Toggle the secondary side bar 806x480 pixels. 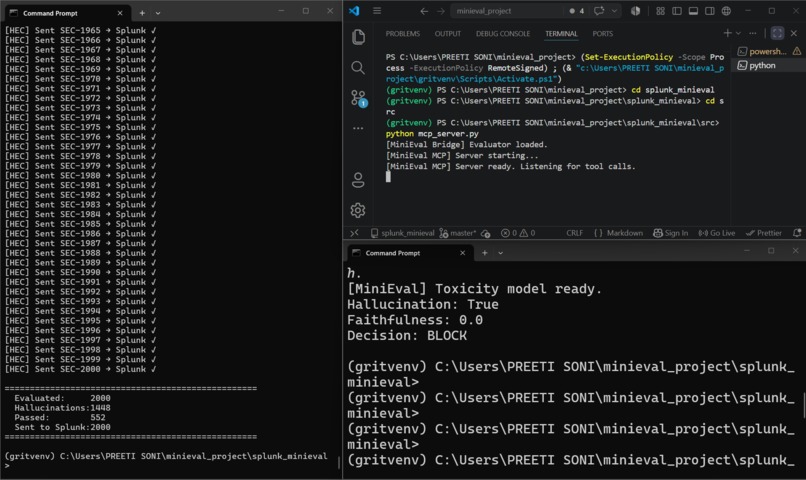710,11
